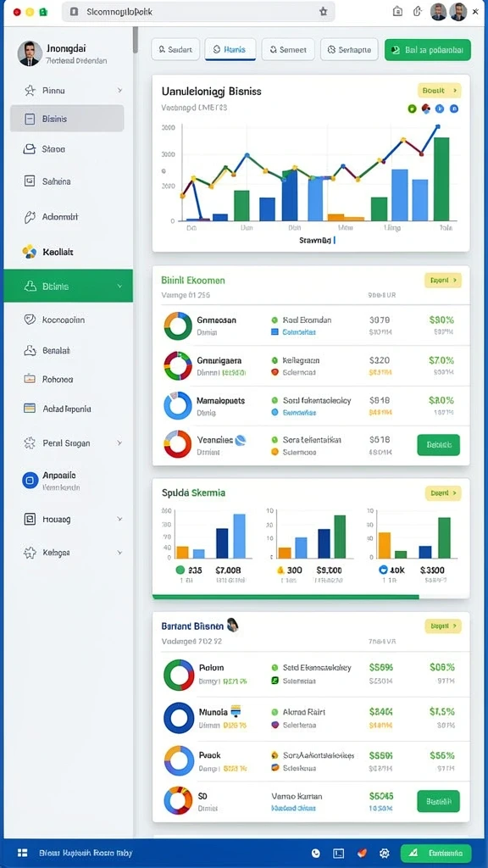
Task: Expand the Rinnu sidebar chevron
Action: pyautogui.click(x=119, y=90)
